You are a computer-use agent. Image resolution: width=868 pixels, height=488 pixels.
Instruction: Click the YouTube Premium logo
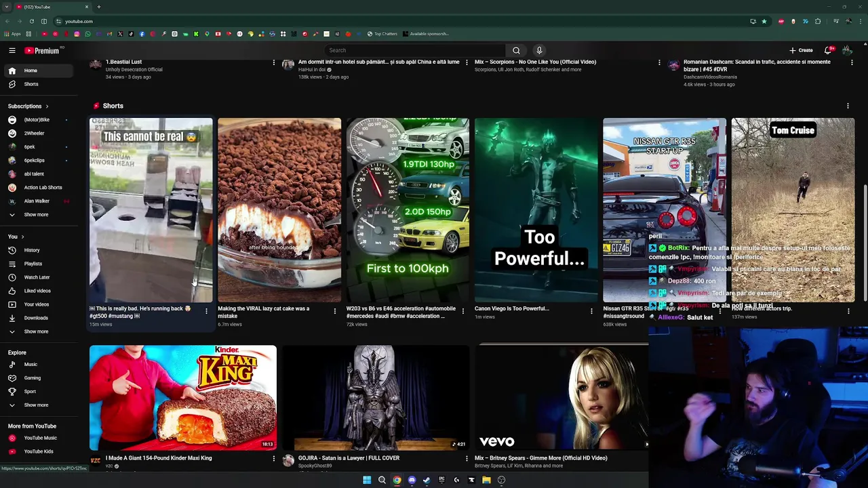click(43, 50)
